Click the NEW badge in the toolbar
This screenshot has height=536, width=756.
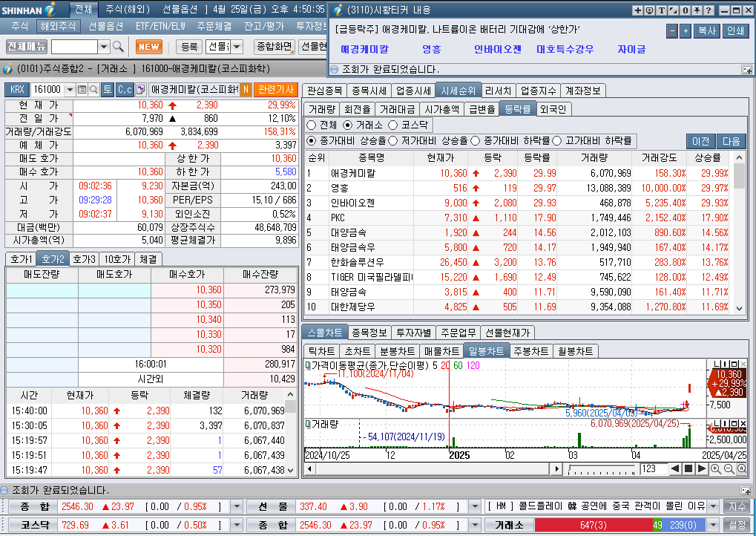pos(149,47)
